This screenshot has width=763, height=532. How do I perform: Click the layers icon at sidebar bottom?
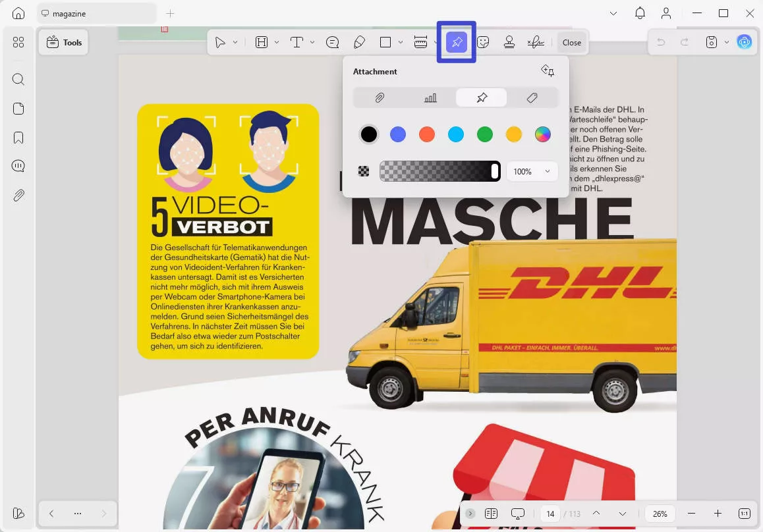[18, 513]
